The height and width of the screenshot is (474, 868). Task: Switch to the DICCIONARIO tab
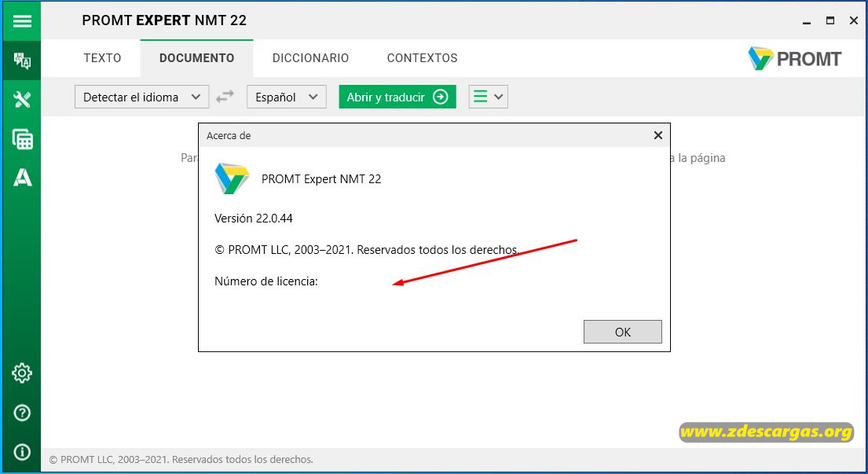(310, 58)
